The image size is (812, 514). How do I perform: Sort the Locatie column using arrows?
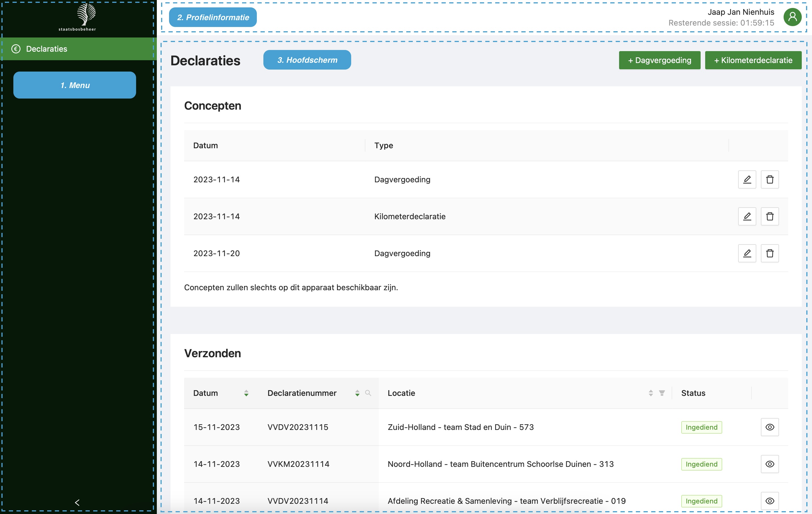[x=651, y=393]
